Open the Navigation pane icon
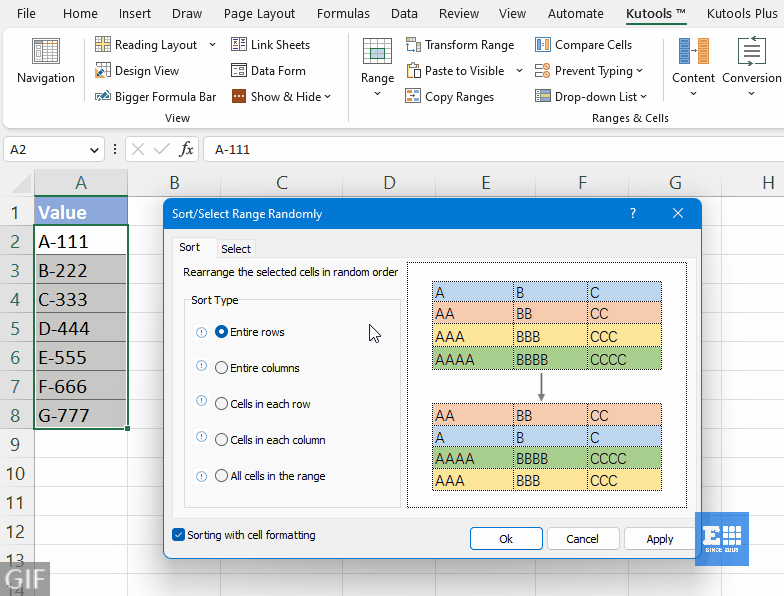Screen dimensions: 784x596 (46, 52)
